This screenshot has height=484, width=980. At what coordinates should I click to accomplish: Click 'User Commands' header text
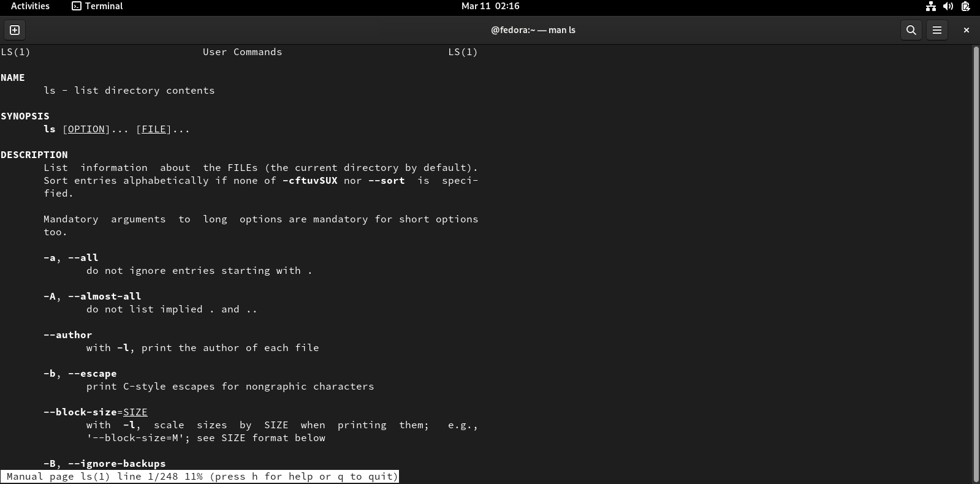coord(243,52)
